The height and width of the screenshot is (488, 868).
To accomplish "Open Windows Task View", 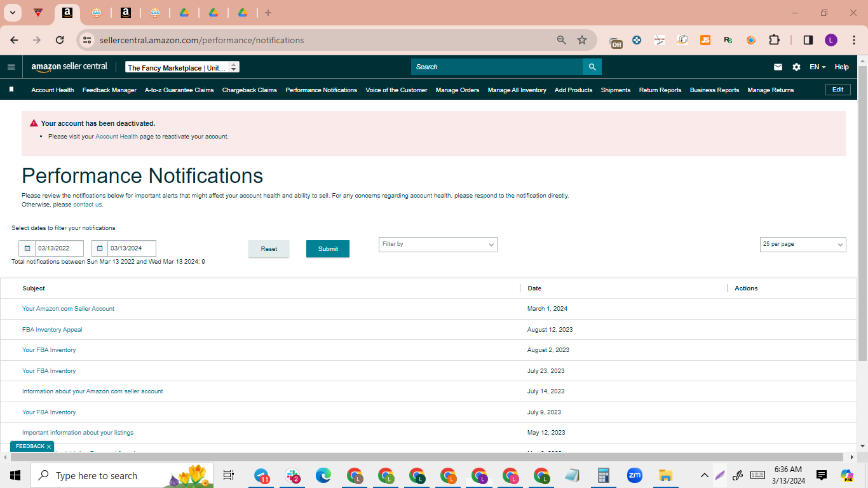I will click(229, 475).
